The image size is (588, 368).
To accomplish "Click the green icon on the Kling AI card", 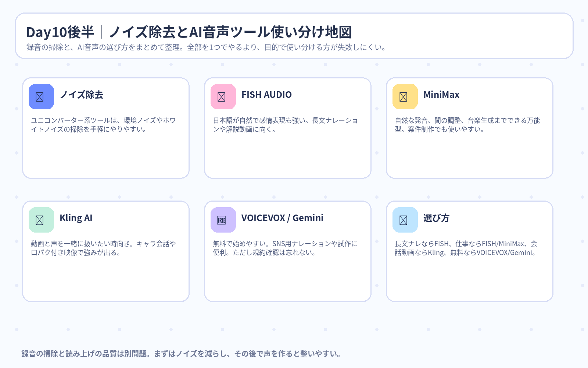I will point(41,220).
